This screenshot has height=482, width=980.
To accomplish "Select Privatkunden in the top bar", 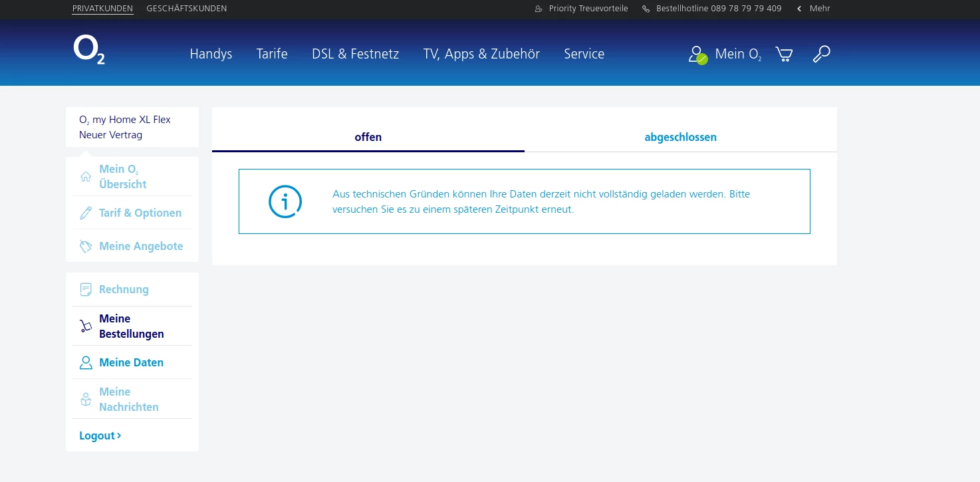I will [102, 9].
